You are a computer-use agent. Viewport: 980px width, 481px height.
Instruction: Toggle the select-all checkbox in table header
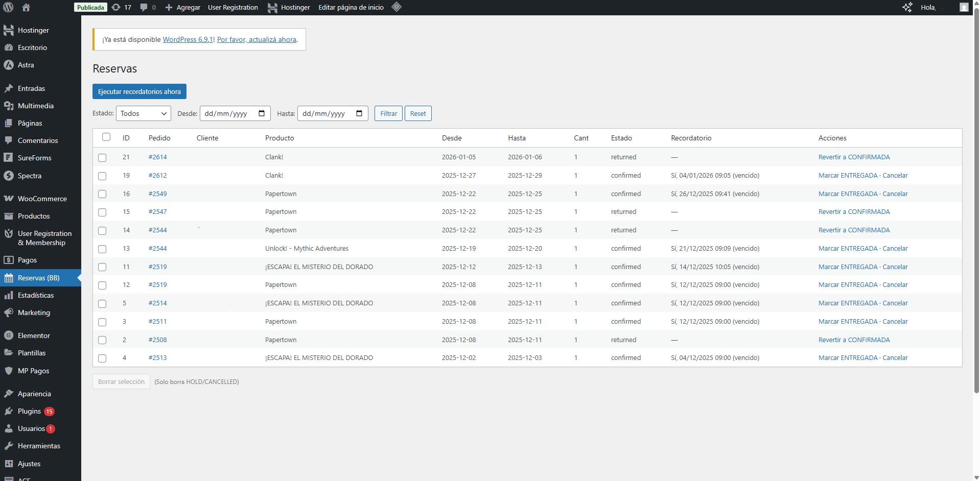tap(106, 137)
